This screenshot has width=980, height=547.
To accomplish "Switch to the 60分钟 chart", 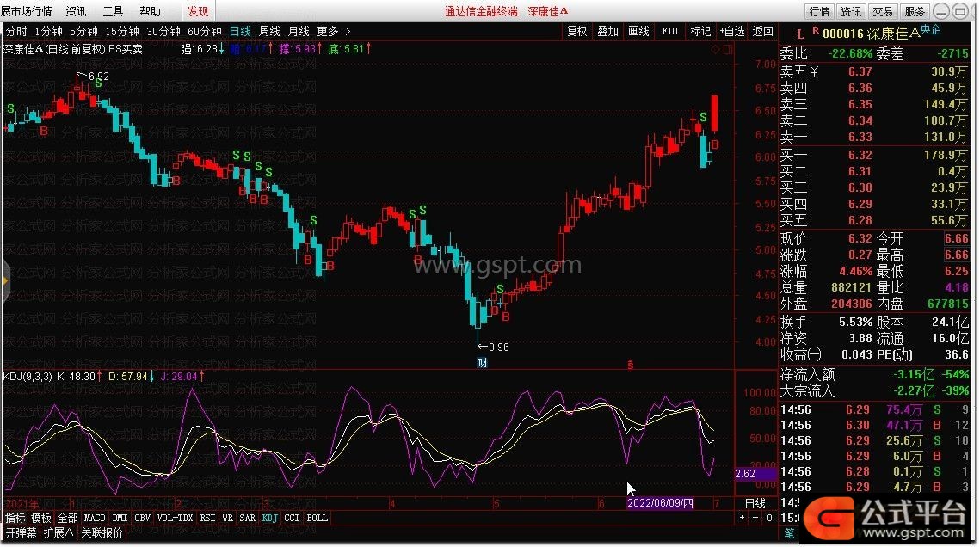I will point(205,31).
